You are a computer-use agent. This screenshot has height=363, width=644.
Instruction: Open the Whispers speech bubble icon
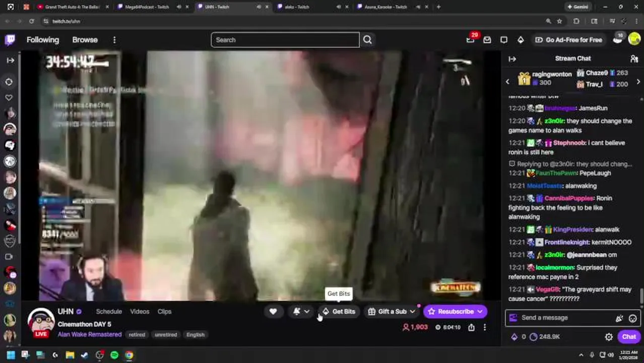click(504, 40)
